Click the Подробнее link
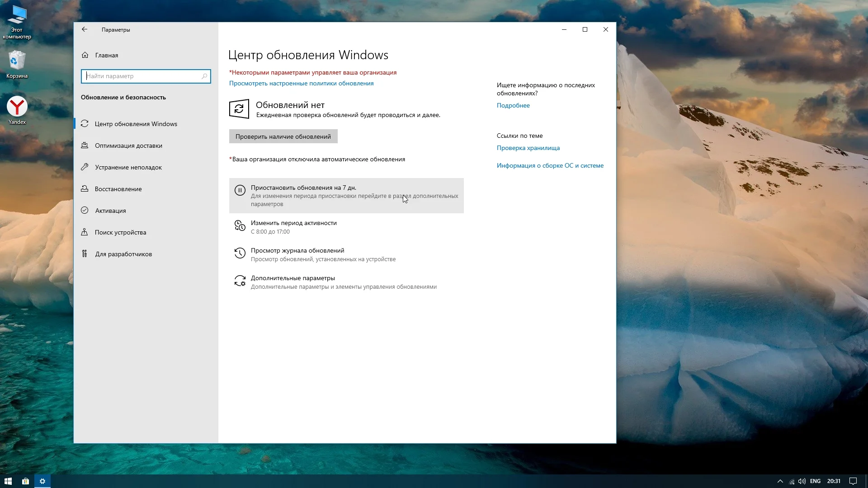The height and width of the screenshot is (488, 868). (513, 105)
